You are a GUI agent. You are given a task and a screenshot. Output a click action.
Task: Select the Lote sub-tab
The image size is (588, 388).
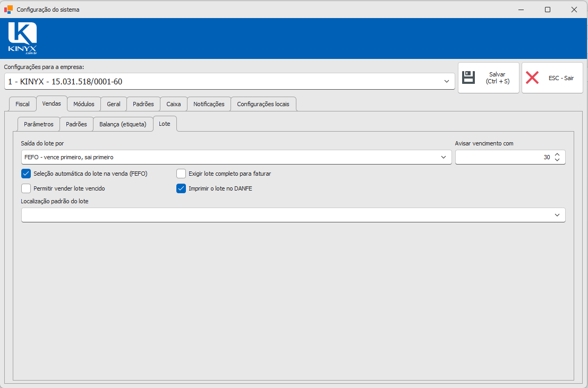point(165,124)
